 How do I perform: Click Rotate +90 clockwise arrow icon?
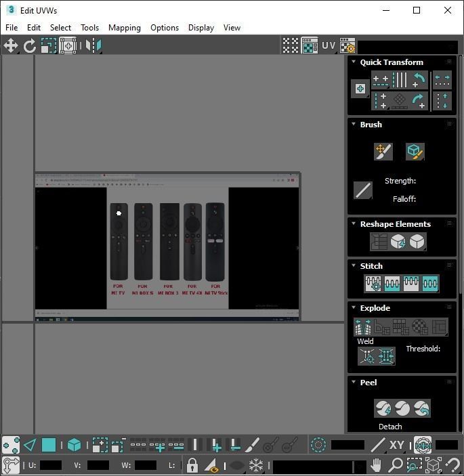pyautogui.click(x=419, y=100)
